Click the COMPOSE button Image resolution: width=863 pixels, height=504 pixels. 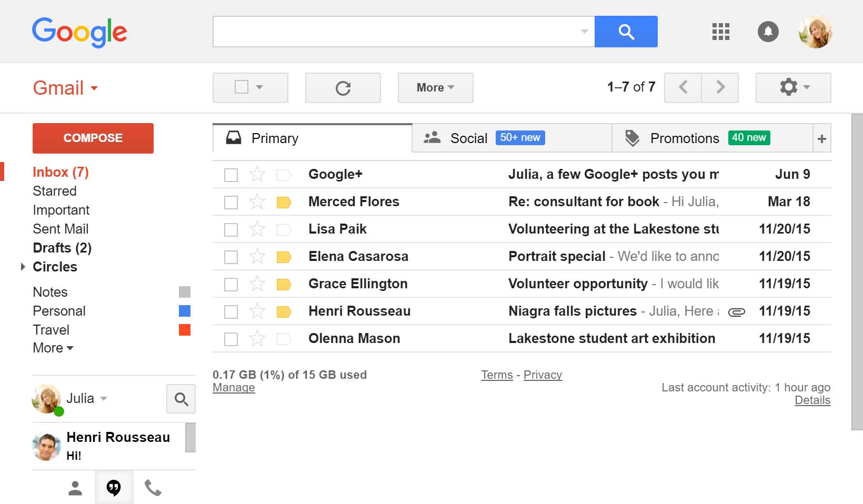(93, 138)
